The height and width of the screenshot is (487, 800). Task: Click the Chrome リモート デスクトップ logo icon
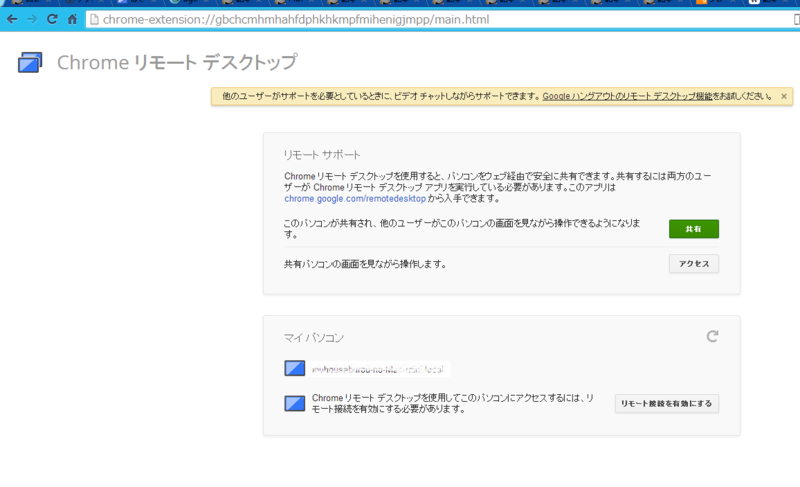point(30,63)
